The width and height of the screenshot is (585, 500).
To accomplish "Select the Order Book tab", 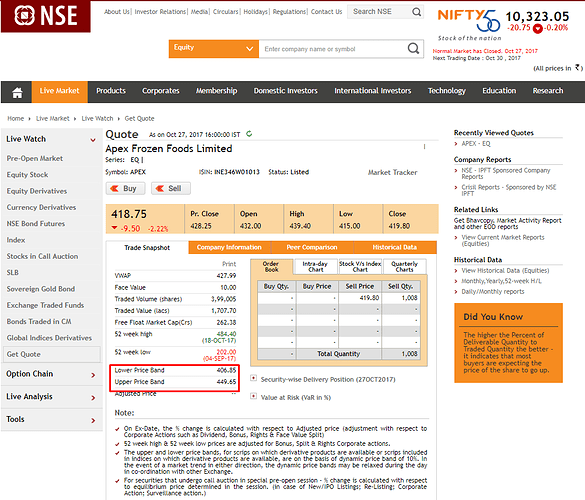I will (x=271, y=266).
